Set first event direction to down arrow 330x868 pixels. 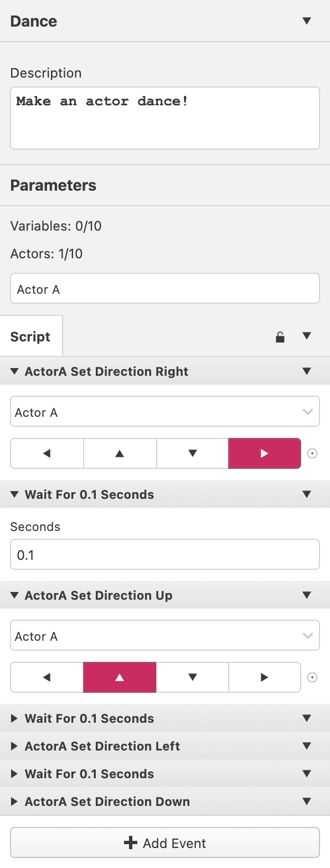click(x=193, y=453)
